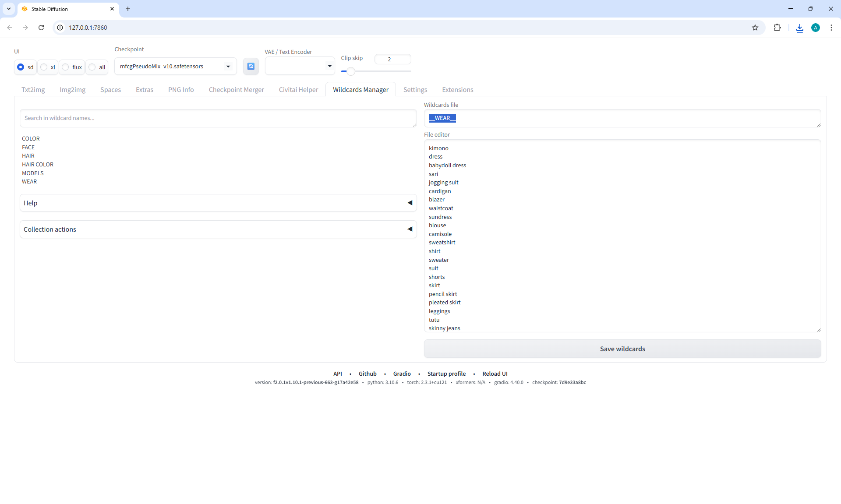Open the Checkpoint dropdown

175,67
